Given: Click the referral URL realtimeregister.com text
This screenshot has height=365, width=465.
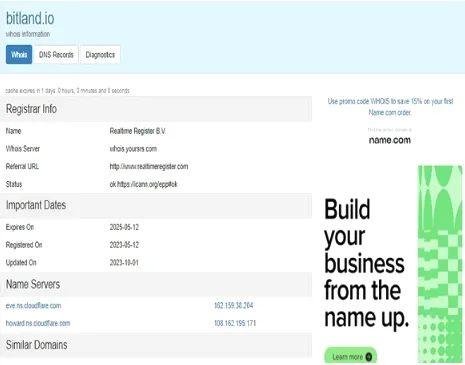Looking at the screenshot, I should pyautogui.click(x=149, y=166).
